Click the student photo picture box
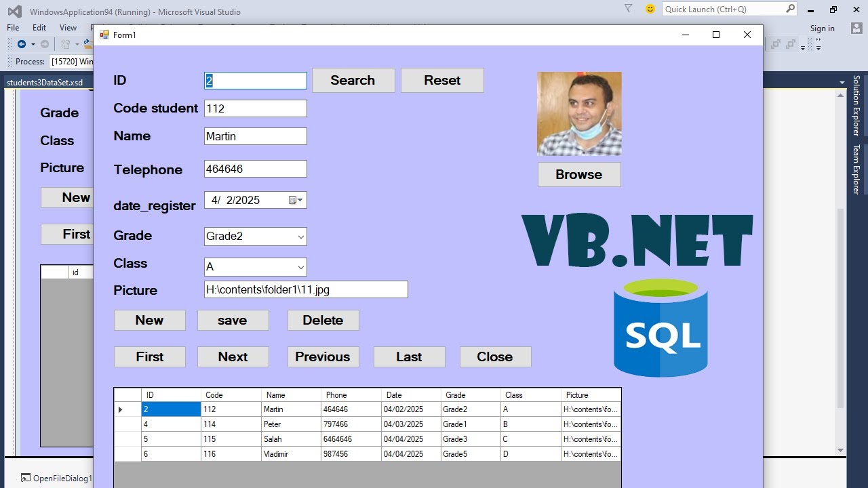868x488 pixels. 579,114
